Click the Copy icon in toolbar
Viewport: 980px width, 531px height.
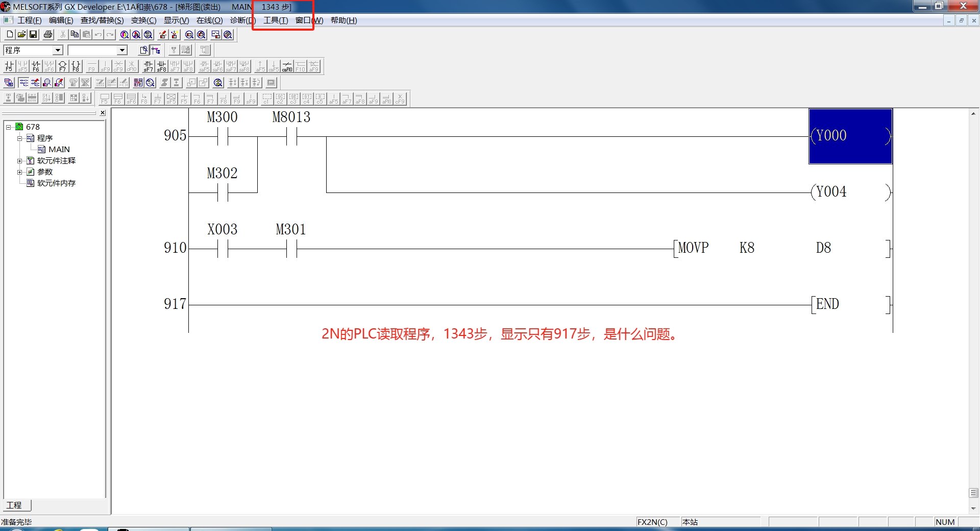(75, 34)
